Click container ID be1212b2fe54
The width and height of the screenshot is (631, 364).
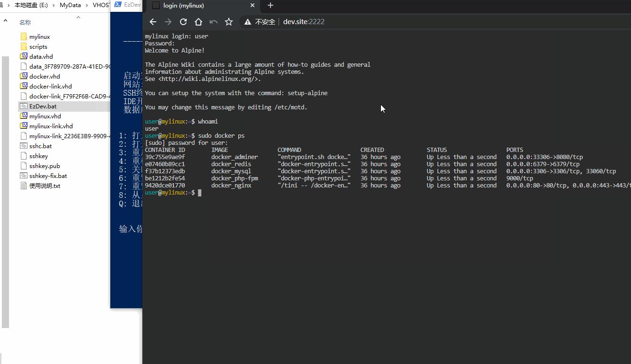coord(165,178)
